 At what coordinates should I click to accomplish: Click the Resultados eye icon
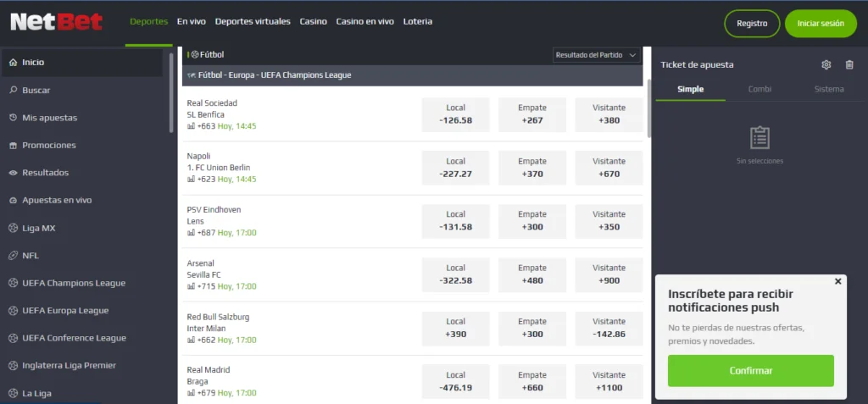click(x=14, y=173)
